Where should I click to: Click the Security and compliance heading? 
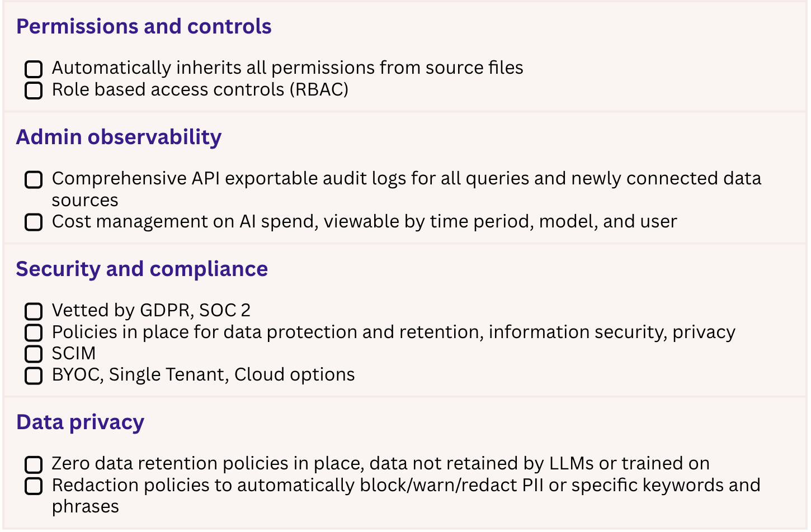[142, 269]
